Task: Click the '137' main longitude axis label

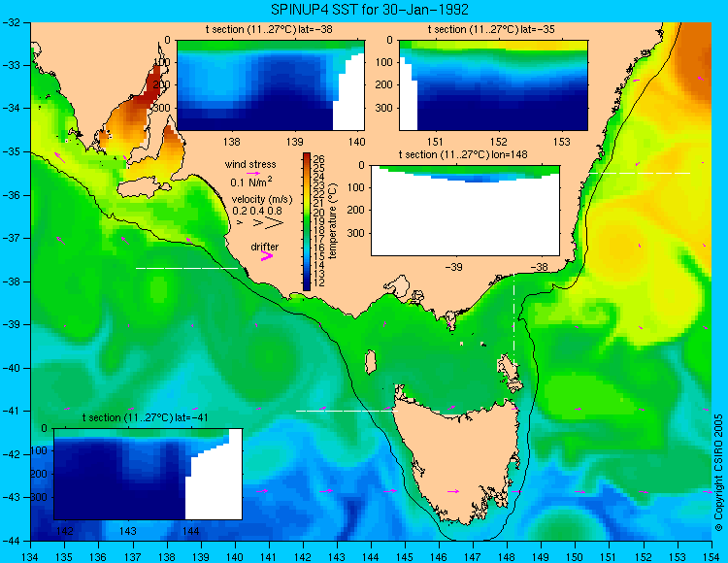Action: tap(133, 557)
